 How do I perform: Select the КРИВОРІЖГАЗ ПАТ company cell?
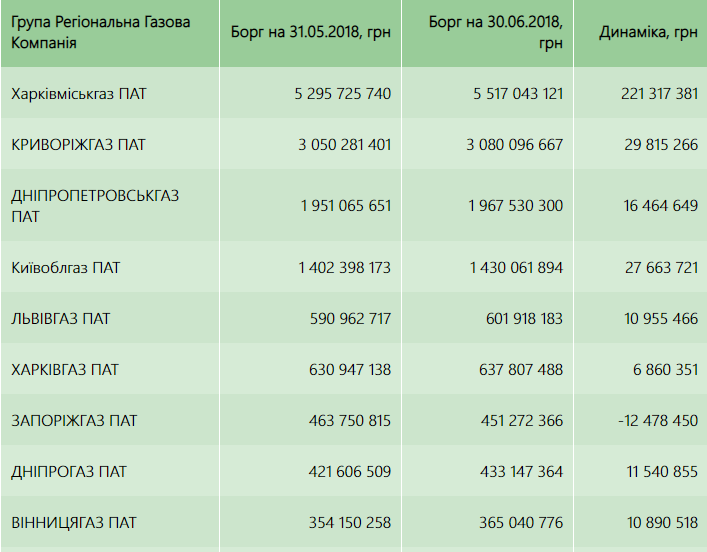(78, 145)
